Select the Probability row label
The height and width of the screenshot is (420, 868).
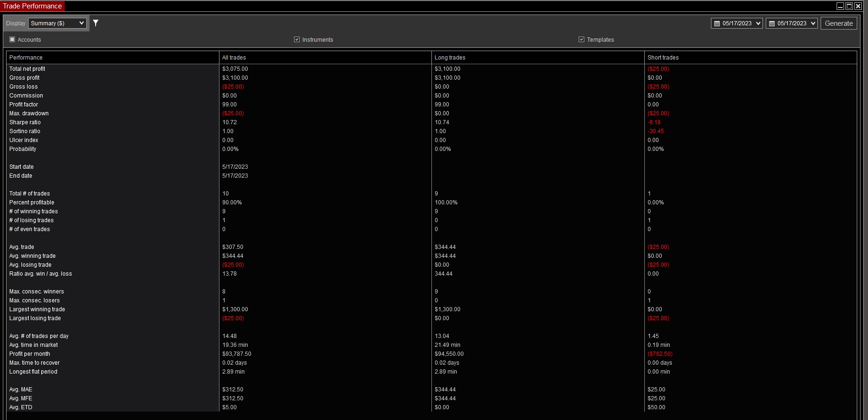[23, 149]
